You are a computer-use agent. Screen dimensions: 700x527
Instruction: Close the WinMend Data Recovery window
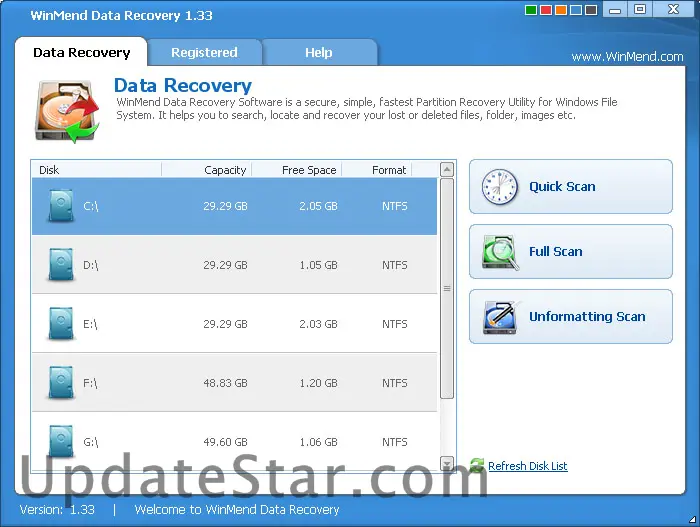click(x=674, y=9)
